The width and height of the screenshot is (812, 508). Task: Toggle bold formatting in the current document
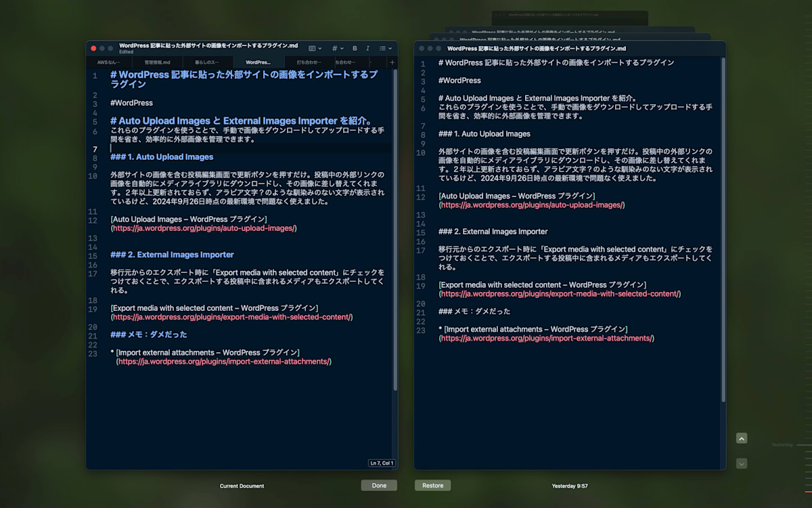(355, 48)
